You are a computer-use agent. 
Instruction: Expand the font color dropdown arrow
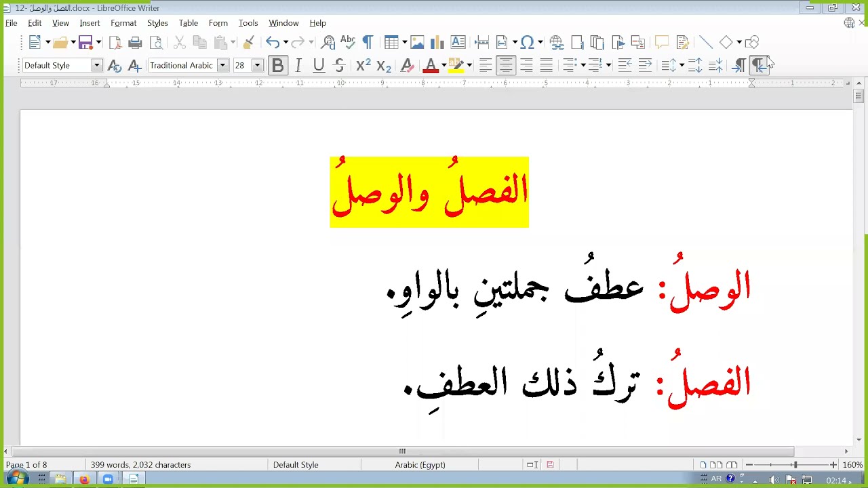[x=443, y=66]
